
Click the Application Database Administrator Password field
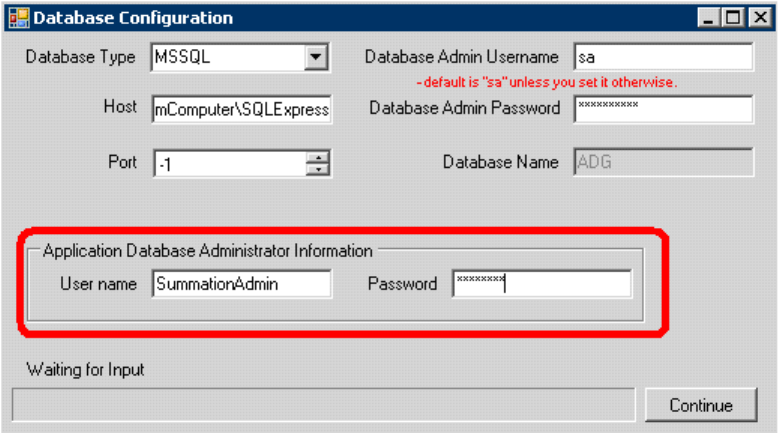tap(541, 284)
